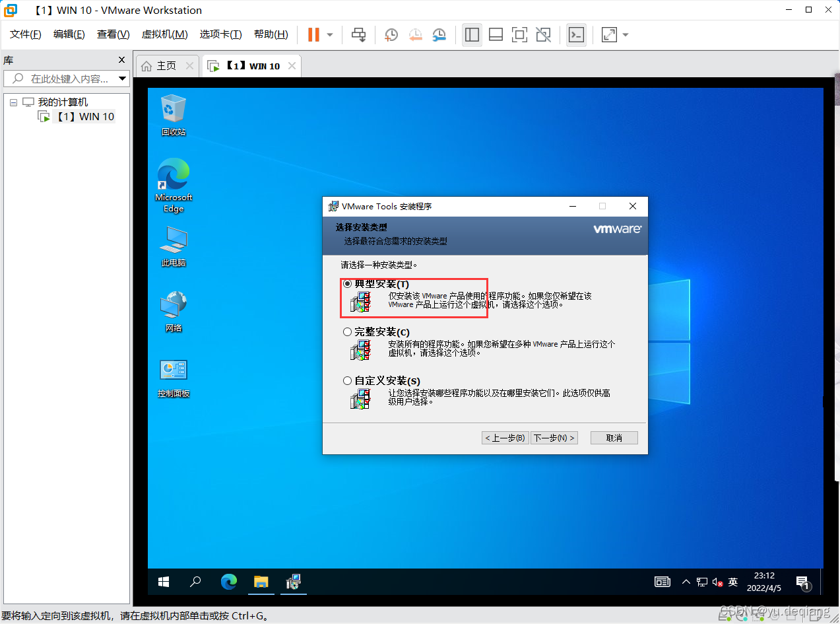Click the 下一步(N) > button

click(x=554, y=438)
